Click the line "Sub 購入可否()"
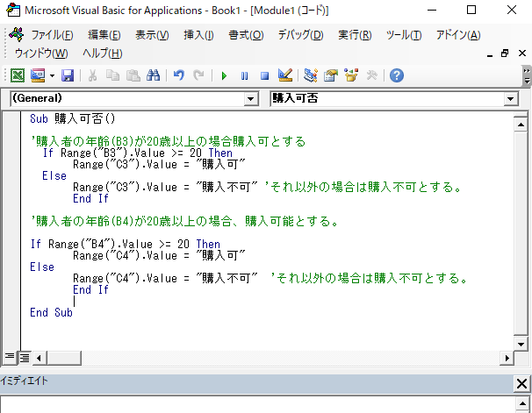Image resolution: width=532 pixels, height=413 pixels. (x=73, y=118)
